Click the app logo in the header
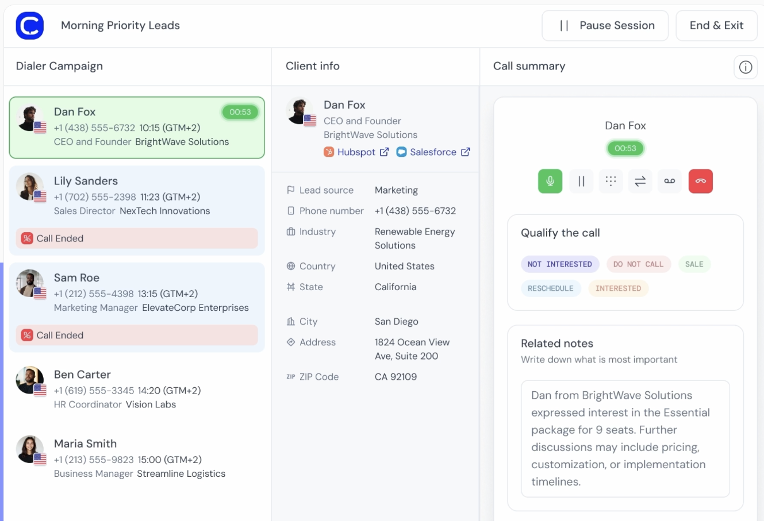Screen dimensions: 764x532 [30, 26]
